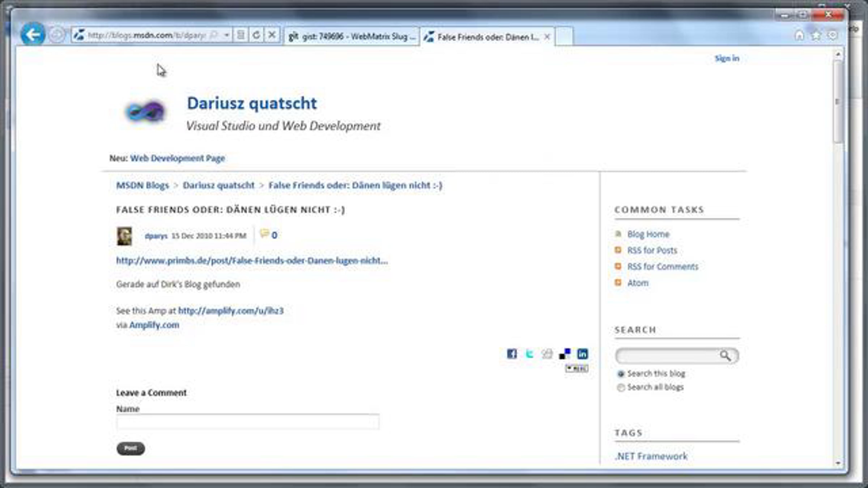
Task: Select the Search all blogs radio button
Action: point(621,388)
